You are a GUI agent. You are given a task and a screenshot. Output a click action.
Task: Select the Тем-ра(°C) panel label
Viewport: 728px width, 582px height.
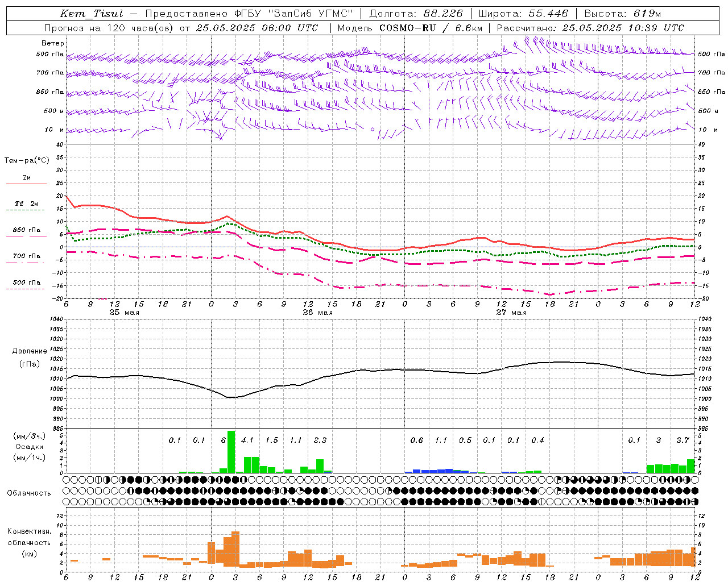tap(27, 161)
